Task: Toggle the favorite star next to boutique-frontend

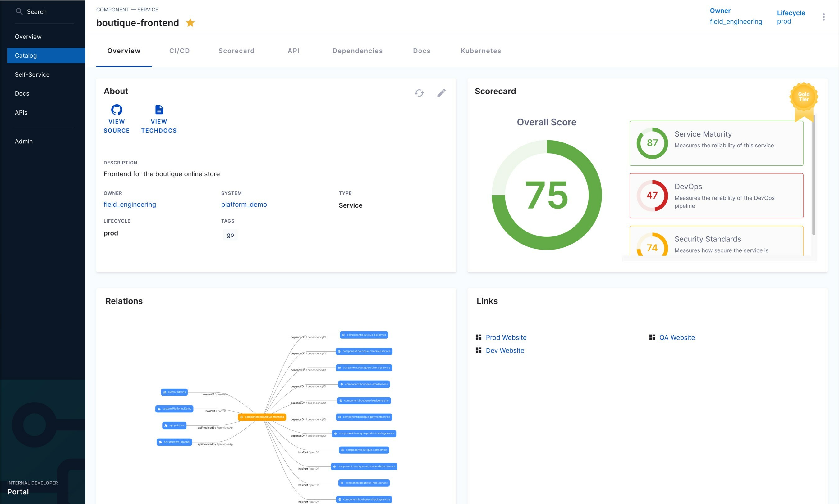Action: click(190, 23)
